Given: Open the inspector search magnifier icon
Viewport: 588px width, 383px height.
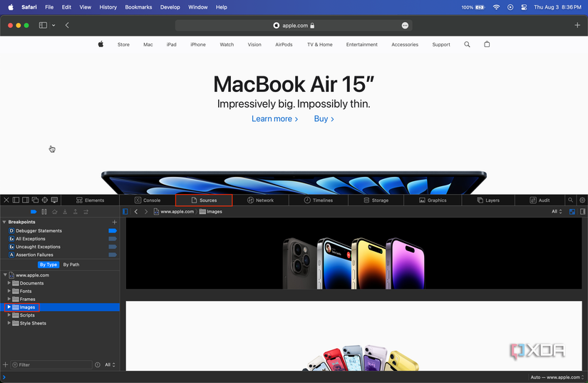Looking at the screenshot, I should 570,200.
